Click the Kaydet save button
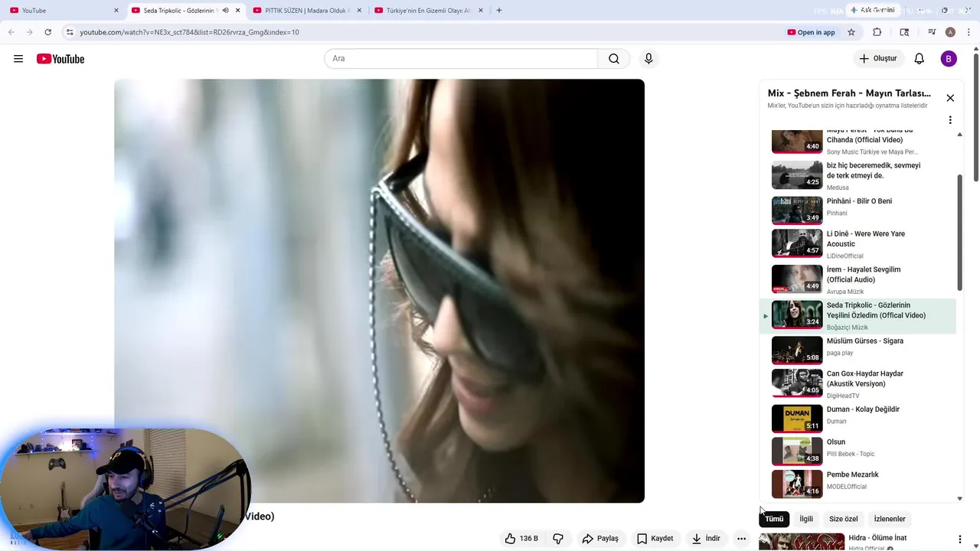This screenshot has width=980, height=551. pyautogui.click(x=655, y=539)
